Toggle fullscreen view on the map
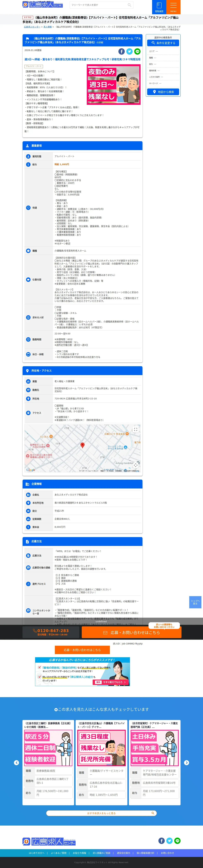The height and width of the screenshot is (868, 203). (x=135, y=430)
